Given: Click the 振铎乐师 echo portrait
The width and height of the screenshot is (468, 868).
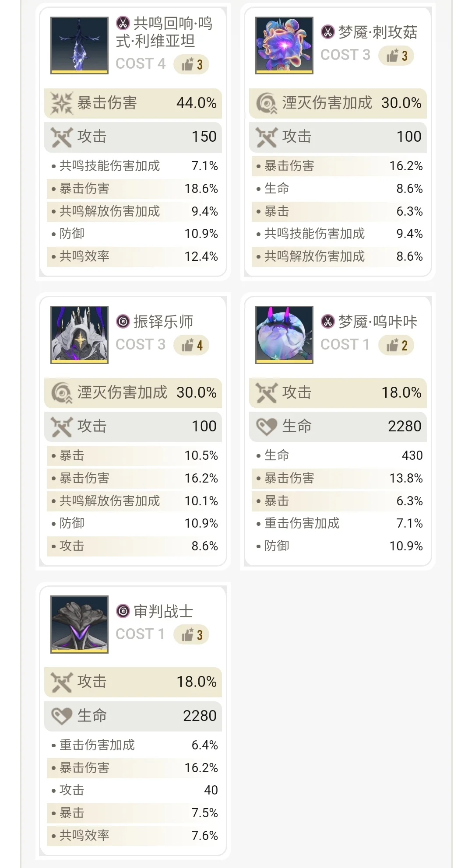Looking at the screenshot, I should coord(79,335).
